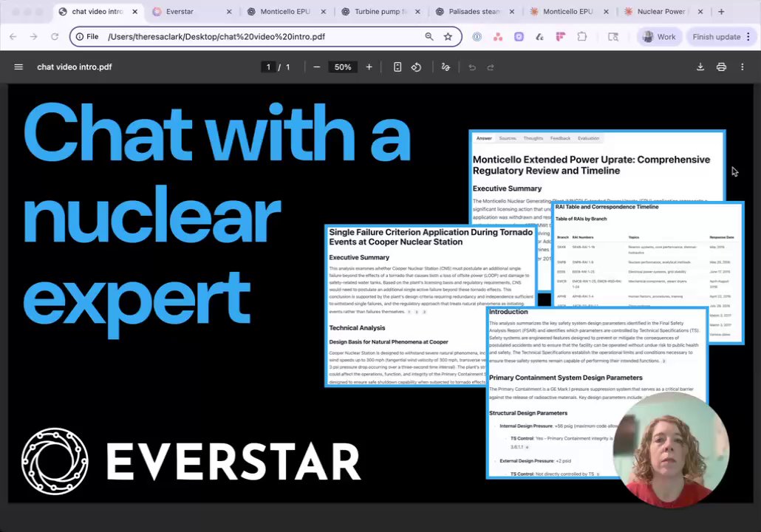Zoom out the PDF with the minus button
Viewport: 761px width, 532px height.
click(317, 67)
